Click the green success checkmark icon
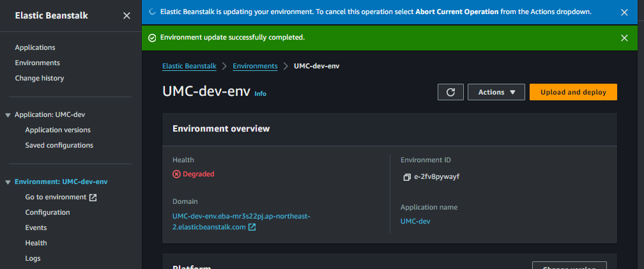Image resolution: width=644 pixels, height=269 pixels. coord(152,38)
